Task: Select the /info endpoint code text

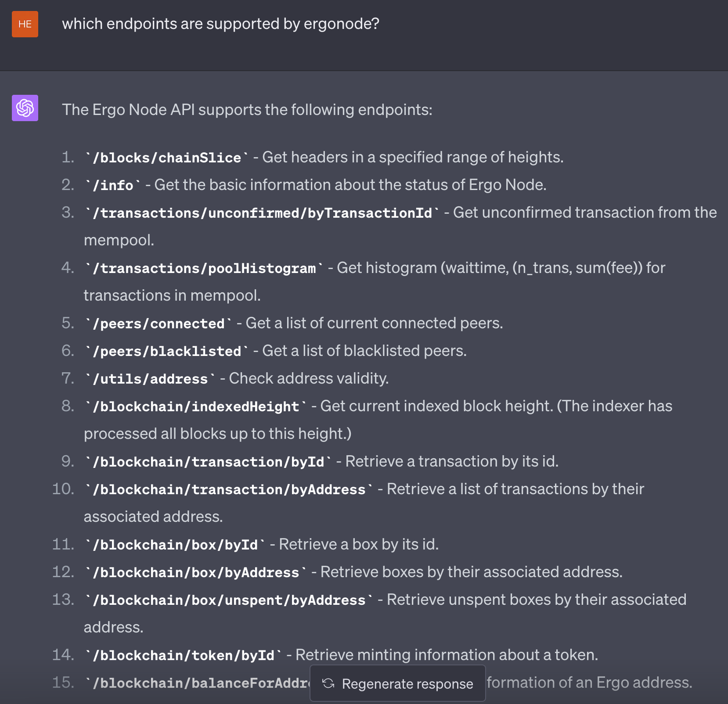Action: (113, 185)
